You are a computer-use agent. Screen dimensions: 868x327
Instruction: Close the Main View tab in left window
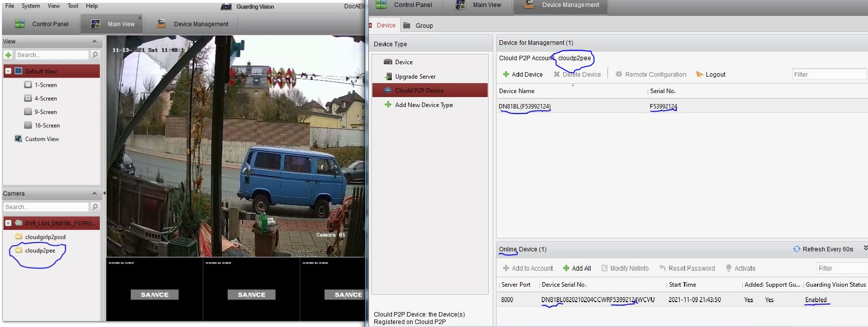pyautogui.click(x=140, y=18)
